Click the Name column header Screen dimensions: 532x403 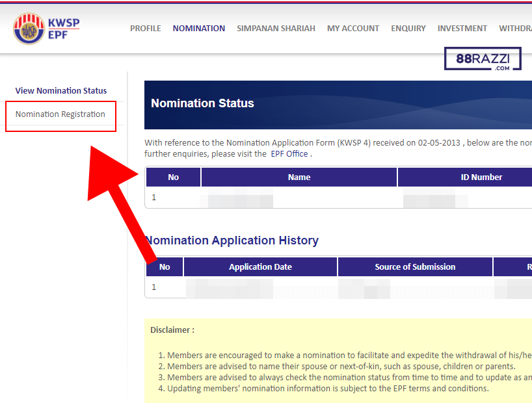click(x=299, y=177)
